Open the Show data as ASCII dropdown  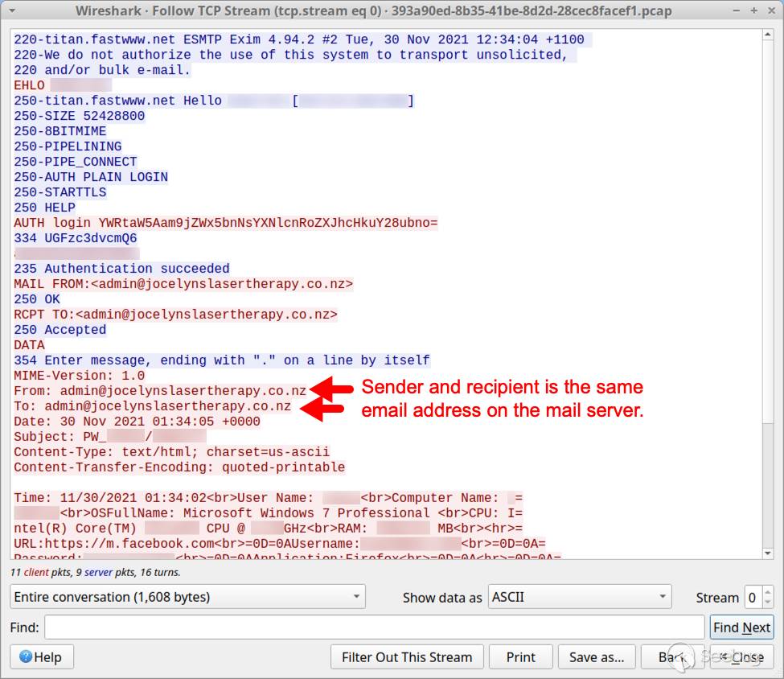point(580,597)
